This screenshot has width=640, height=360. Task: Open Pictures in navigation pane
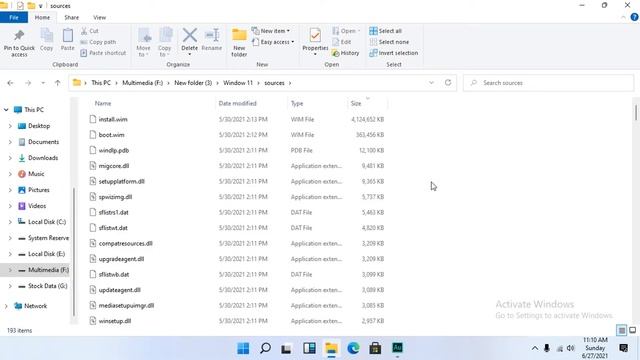pyautogui.click(x=39, y=190)
